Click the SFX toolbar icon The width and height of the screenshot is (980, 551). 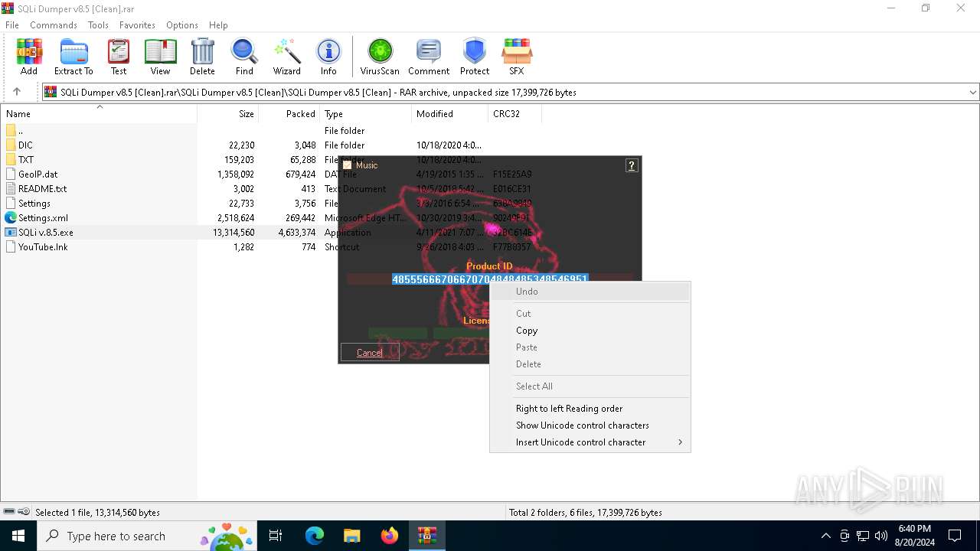tap(517, 57)
